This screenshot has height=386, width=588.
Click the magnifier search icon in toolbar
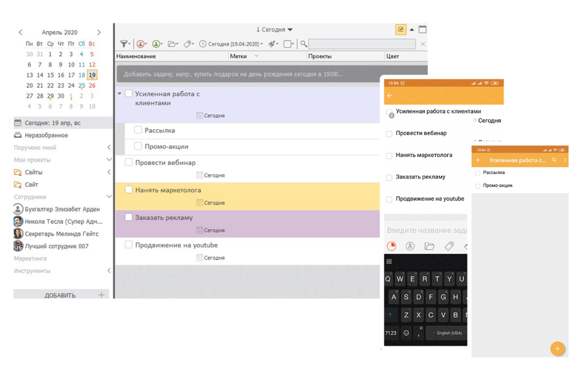(304, 44)
